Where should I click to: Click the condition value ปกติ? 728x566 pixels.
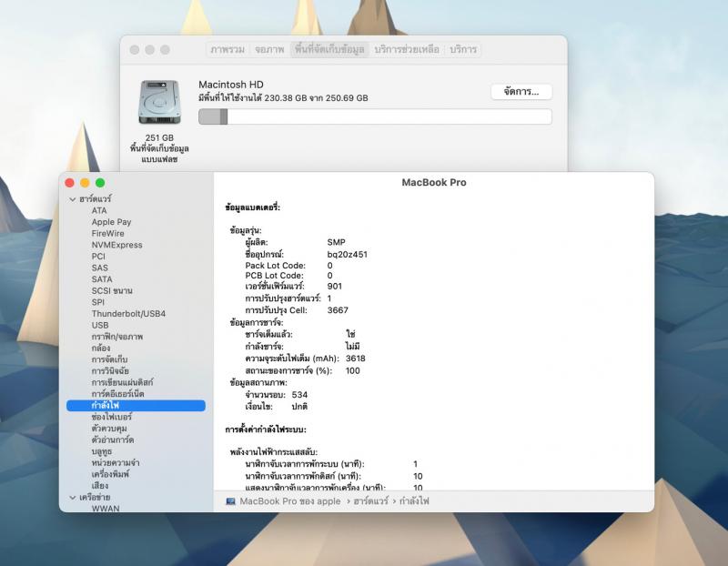tap(299, 407)
